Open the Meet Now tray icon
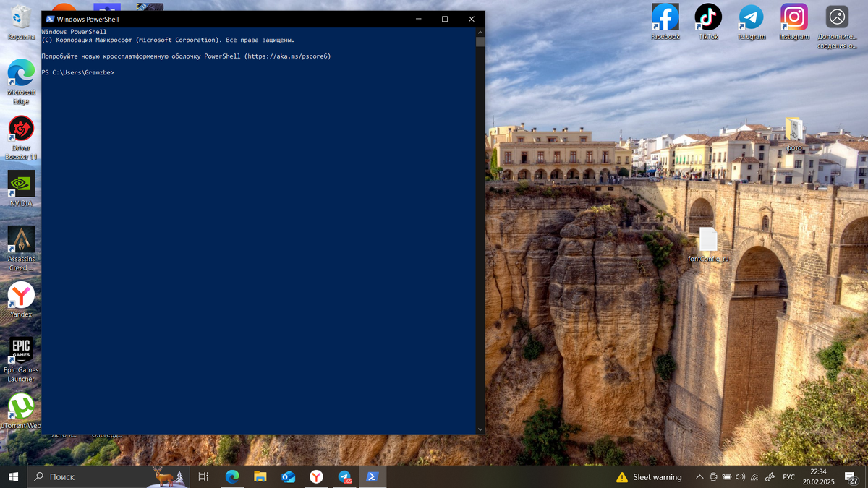The width and height of the screenshot is (868, 488). [x=713, y=477]
